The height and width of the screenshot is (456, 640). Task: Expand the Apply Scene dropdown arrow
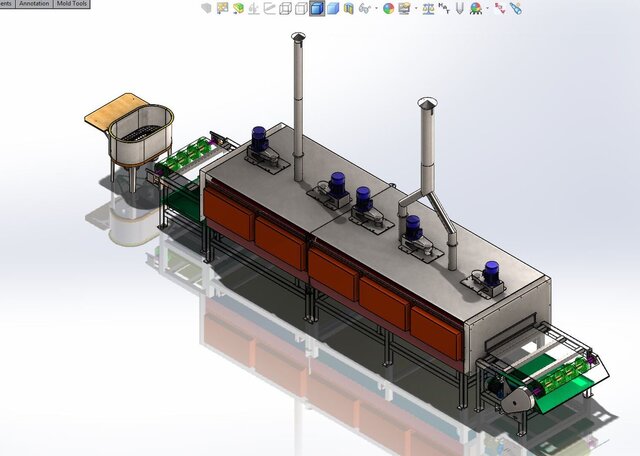(414, 9)
